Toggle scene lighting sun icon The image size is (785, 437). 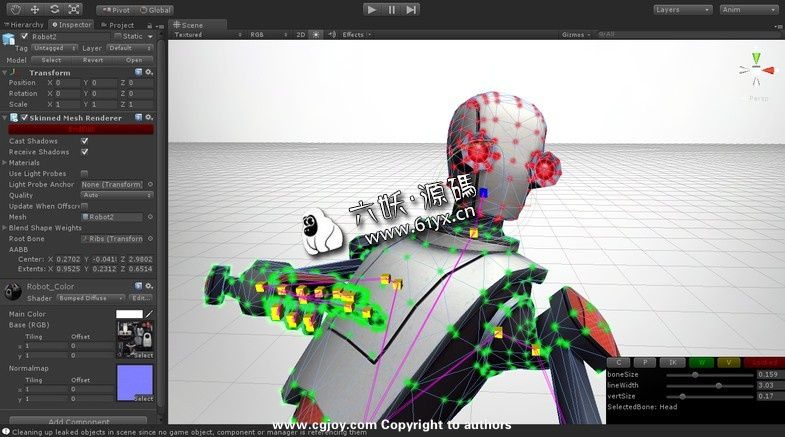[x=316, y=34]
